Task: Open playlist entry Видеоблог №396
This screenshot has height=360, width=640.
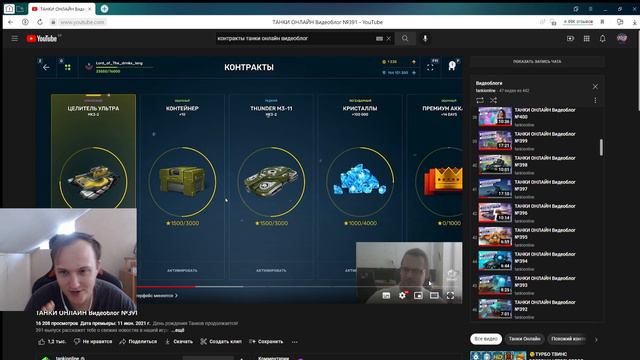Action: coord(535,213)
